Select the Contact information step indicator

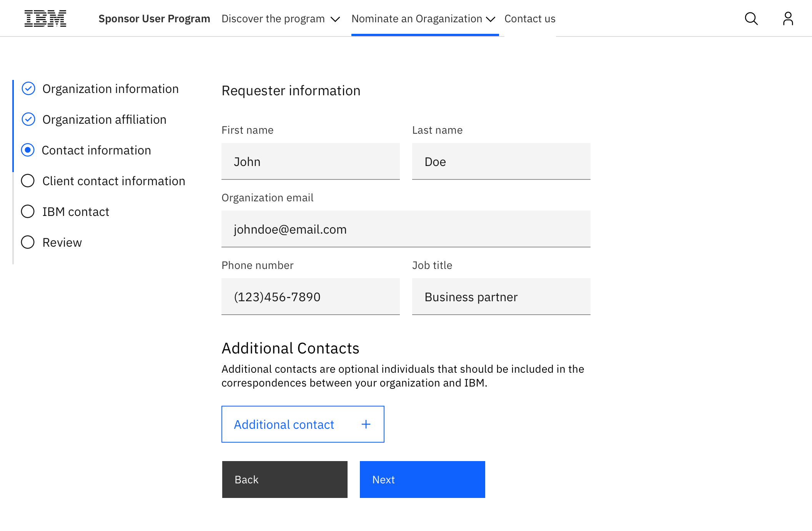tap(28, 150)
